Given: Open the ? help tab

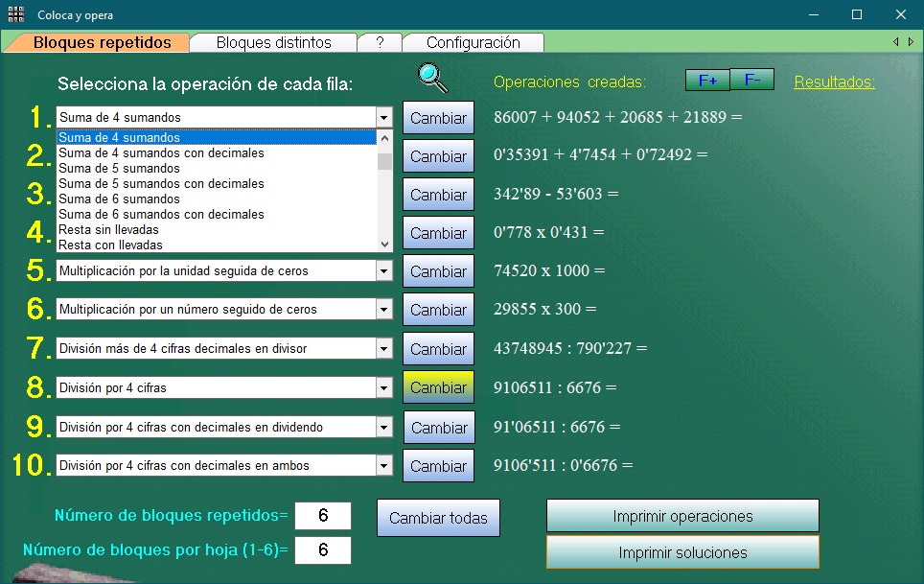Looking at the screenshot, I should [x=380, y=42].
